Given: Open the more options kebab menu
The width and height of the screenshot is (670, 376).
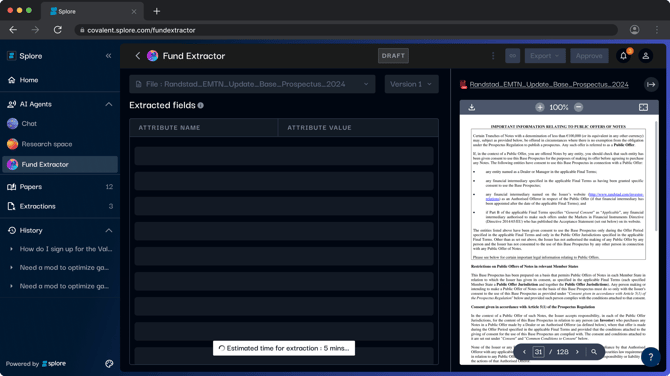Looking at the screenshot, I should 493,56.
